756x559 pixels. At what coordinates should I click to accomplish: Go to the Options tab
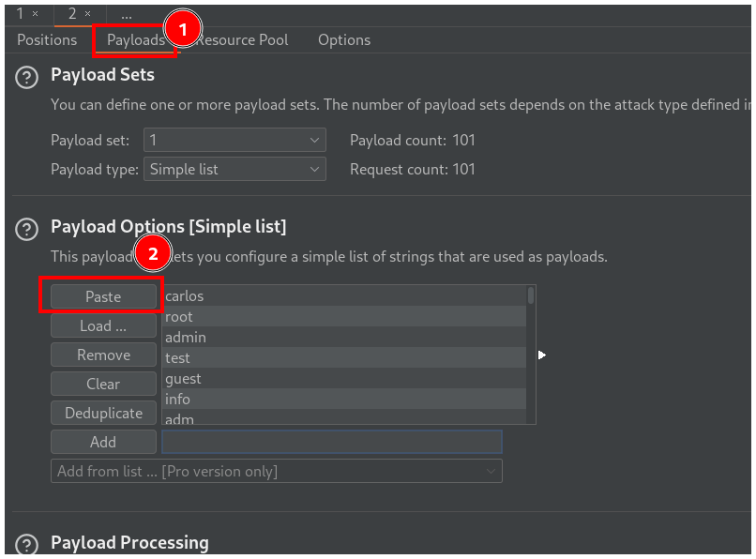pos(344,40)
